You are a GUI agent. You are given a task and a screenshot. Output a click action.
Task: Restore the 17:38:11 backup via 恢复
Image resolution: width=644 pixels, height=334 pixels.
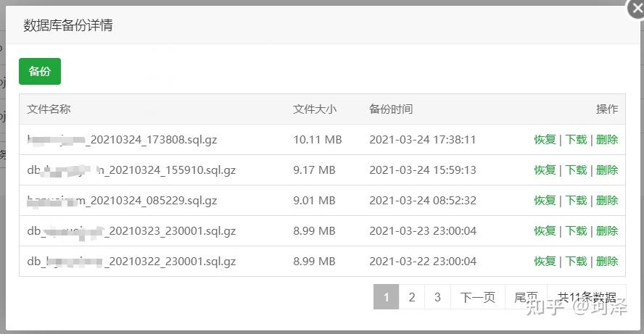click(545, 140)
